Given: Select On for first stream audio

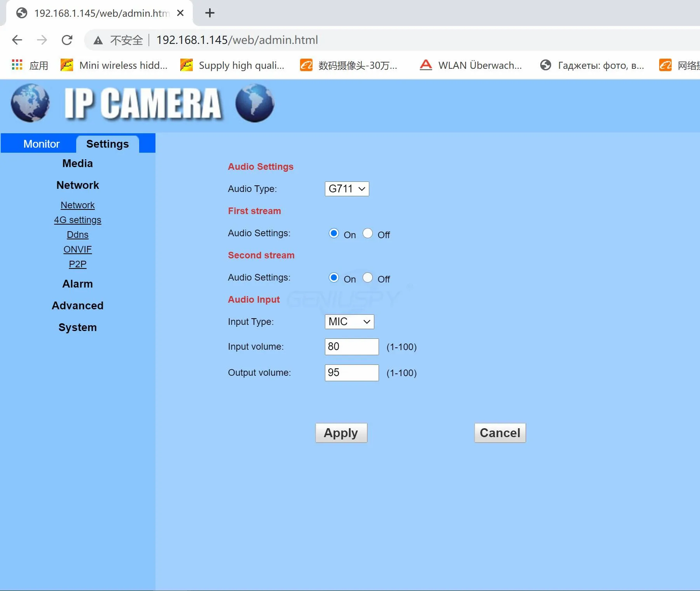Looking at the screenshot, I should click(334, 234).
